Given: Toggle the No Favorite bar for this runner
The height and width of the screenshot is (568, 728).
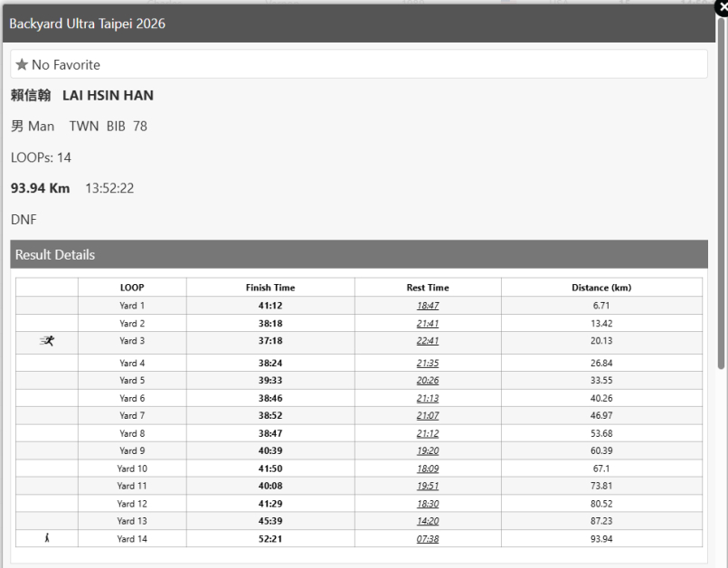Looking at the screenshot, I should [x=358, y=64].
